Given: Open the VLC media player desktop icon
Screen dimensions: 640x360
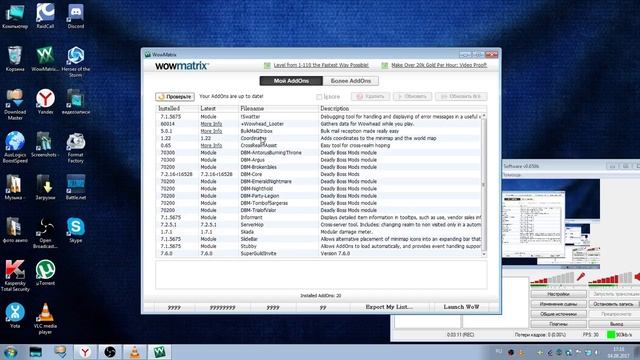Looking at the screenshot, I should [x=45, y=318].
